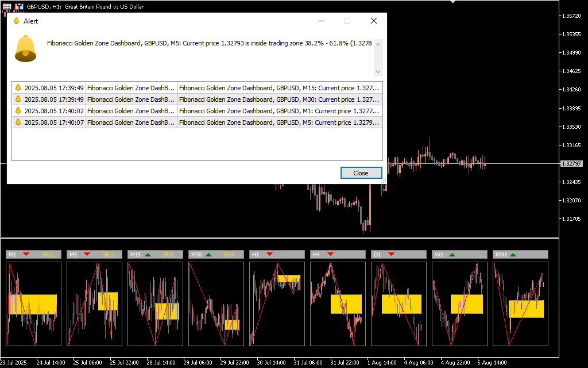Click the red arrow on the H4 header
The height and width of the screenshot is (368, 588).
point(330,254)
